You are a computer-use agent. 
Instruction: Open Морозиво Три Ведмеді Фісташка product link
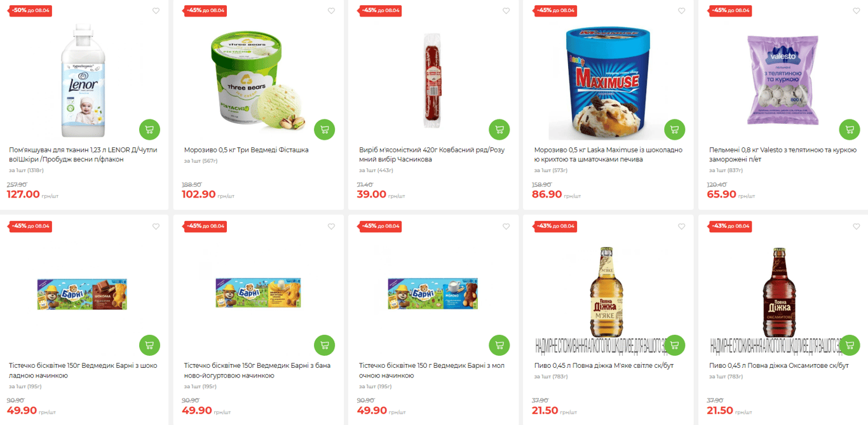tap(247, 150)
